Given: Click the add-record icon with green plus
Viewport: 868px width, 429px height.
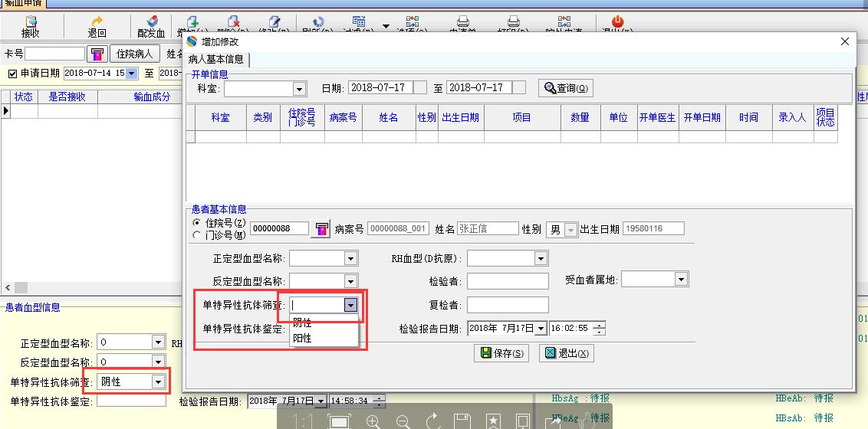Looking at the screenshot, I should [x=192, y=23].
